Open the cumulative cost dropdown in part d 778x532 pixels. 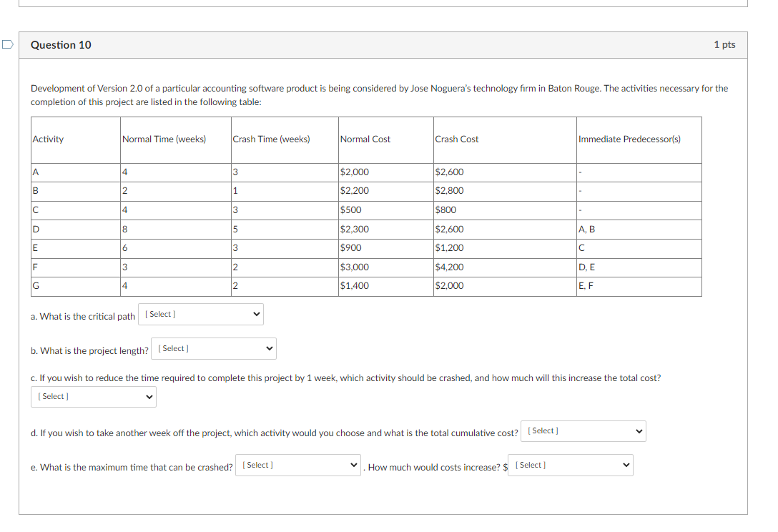[583, 430]
